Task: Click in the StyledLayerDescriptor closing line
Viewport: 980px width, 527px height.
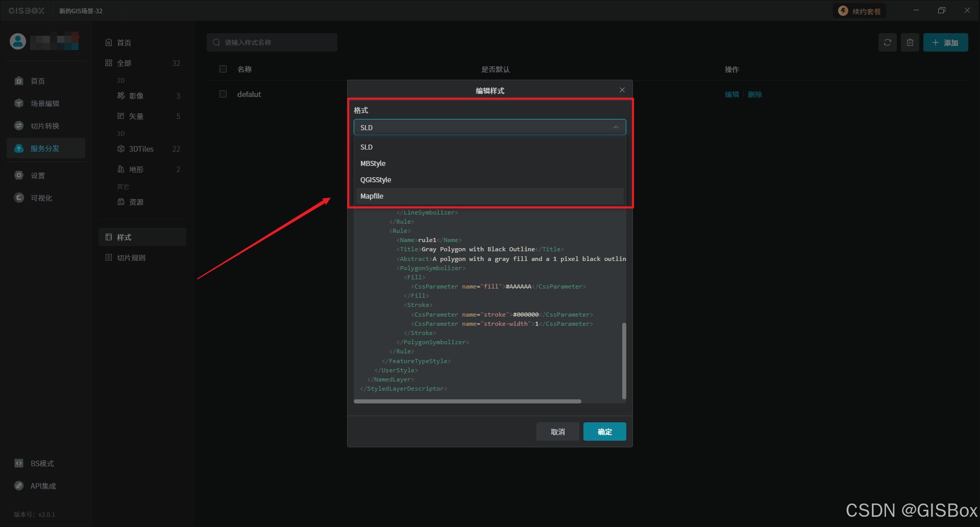Action: click(x=403, y=389)
